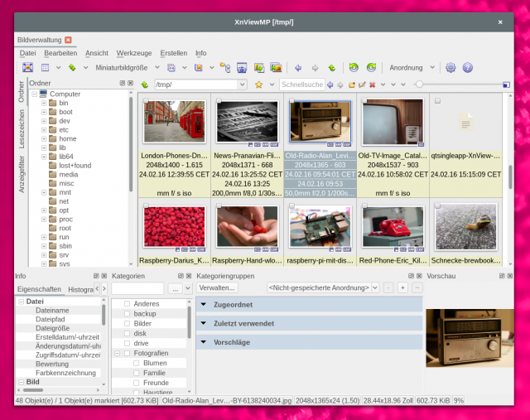Screen dimensions: 530x420
Task: Close the Kategorien panel
Action: 189,276
